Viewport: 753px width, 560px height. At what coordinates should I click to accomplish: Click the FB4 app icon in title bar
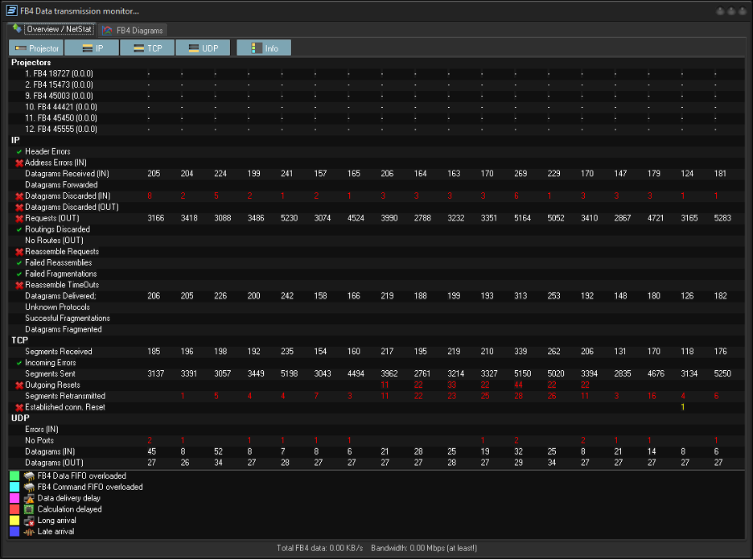coord(10,10)
